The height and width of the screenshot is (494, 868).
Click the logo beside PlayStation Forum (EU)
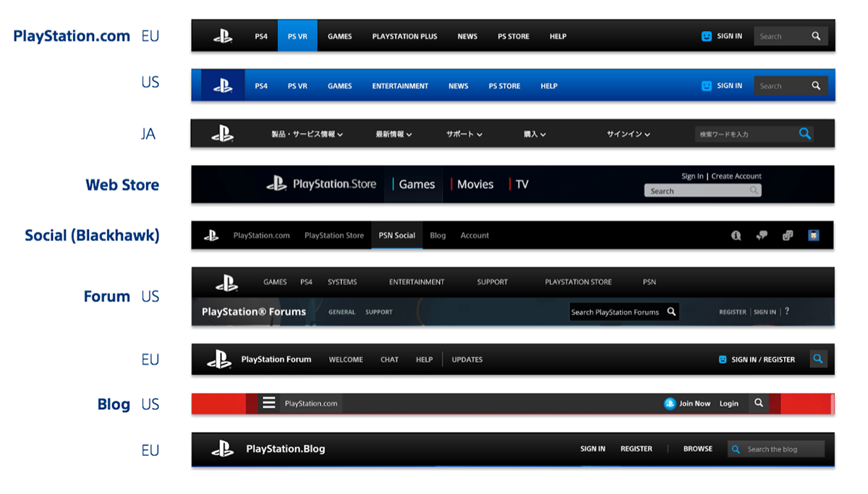[x=219, y=359]
